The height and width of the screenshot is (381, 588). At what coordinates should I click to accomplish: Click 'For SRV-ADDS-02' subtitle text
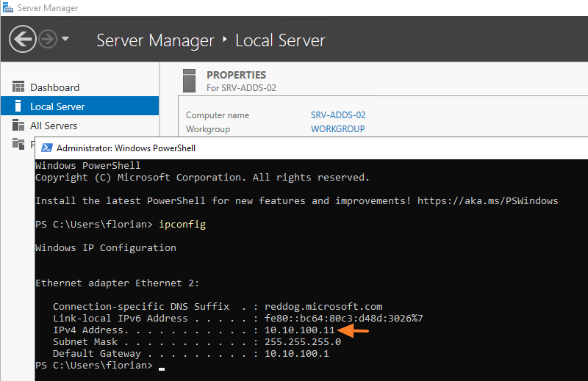pos(241,88)
